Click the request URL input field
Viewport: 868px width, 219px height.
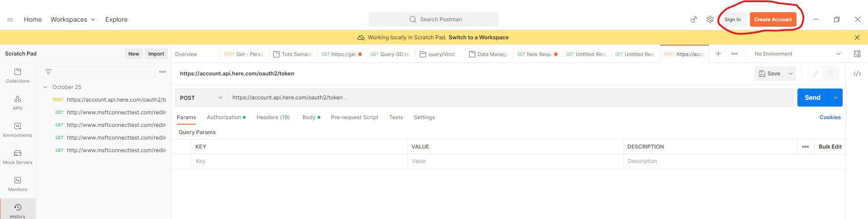click(x=510, y=98)
